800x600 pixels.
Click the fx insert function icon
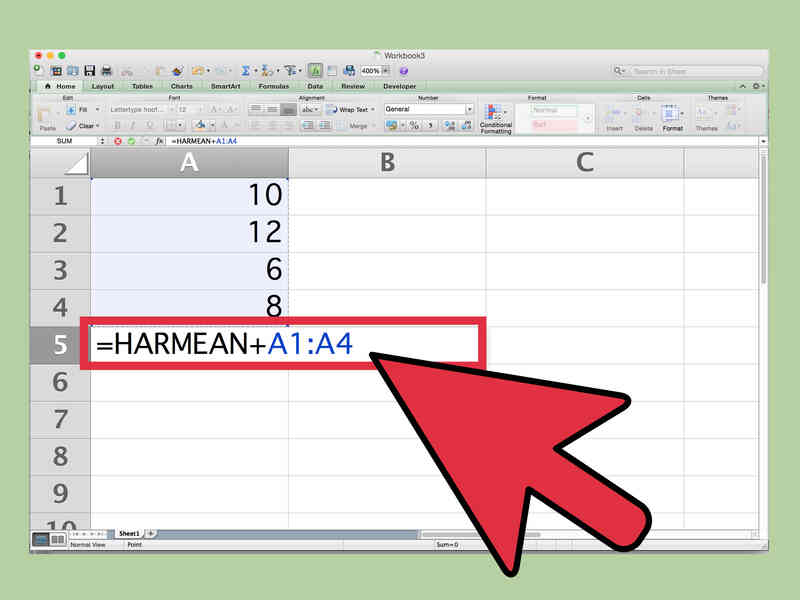click(x=160, y=141)
